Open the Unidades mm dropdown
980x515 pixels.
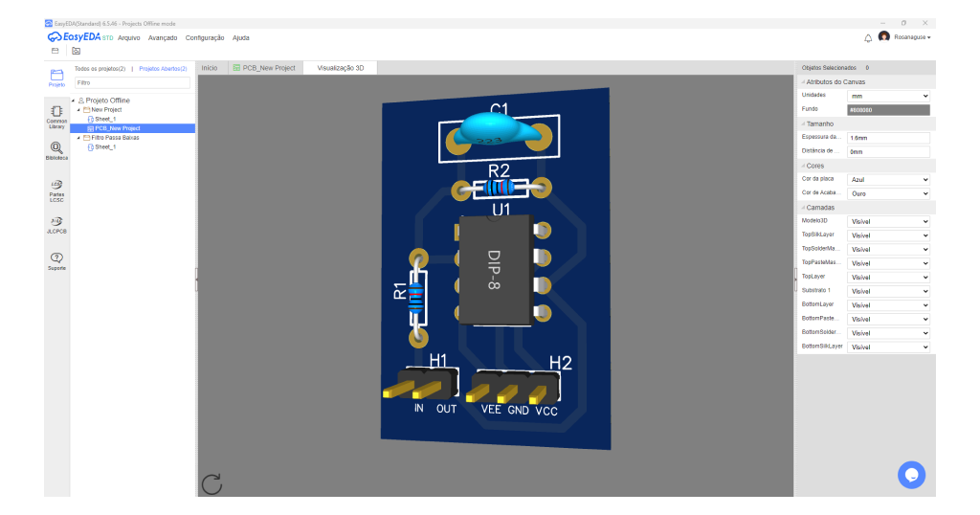[888, 97]
